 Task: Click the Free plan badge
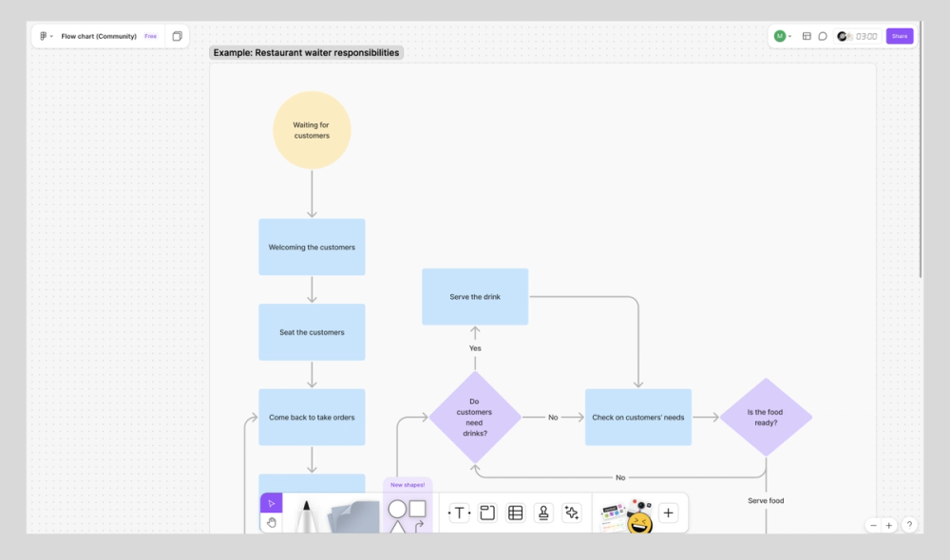(x=150, y=35)
